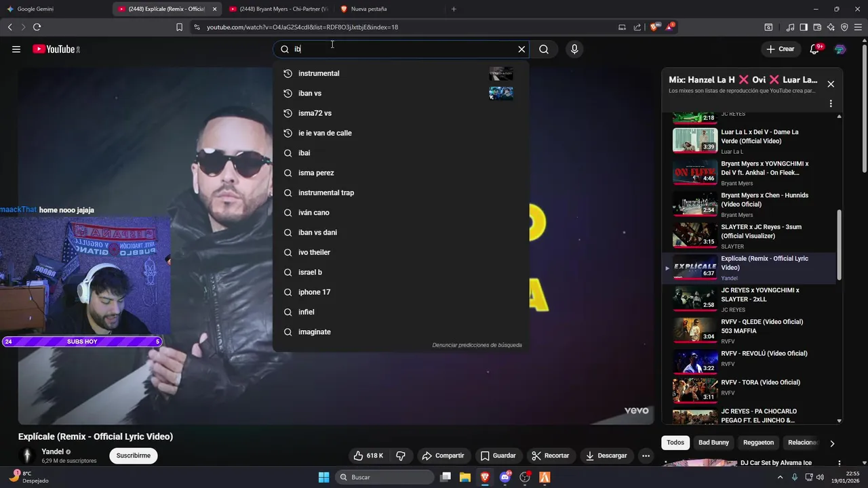The height and width of the screenshot is (488, 868).
Task: Open Brave Leo AI sparkle icon
Action: point(831,27)
